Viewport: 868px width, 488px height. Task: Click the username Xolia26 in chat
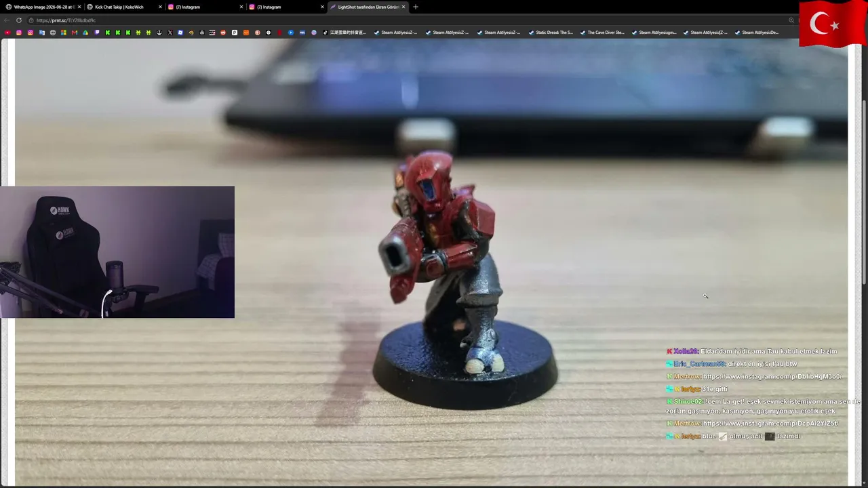pyautogui.click(x=686, y=352)
